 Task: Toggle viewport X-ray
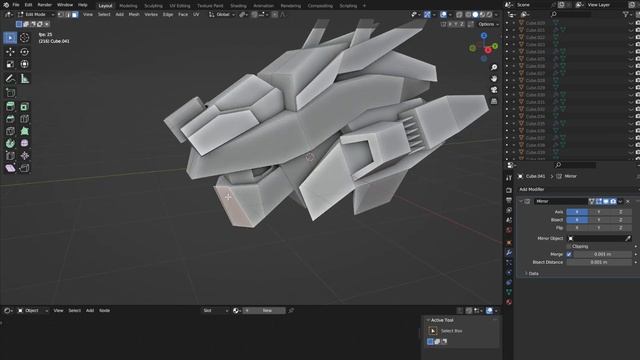459,15
